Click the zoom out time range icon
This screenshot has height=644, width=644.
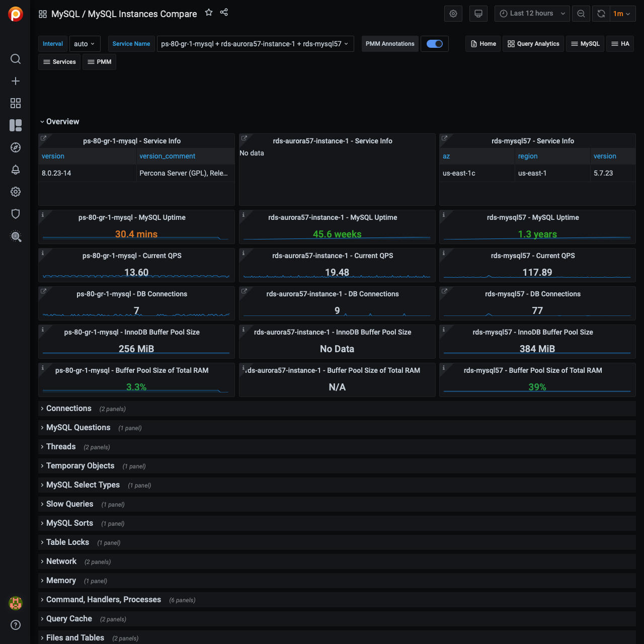click(581, 14)
